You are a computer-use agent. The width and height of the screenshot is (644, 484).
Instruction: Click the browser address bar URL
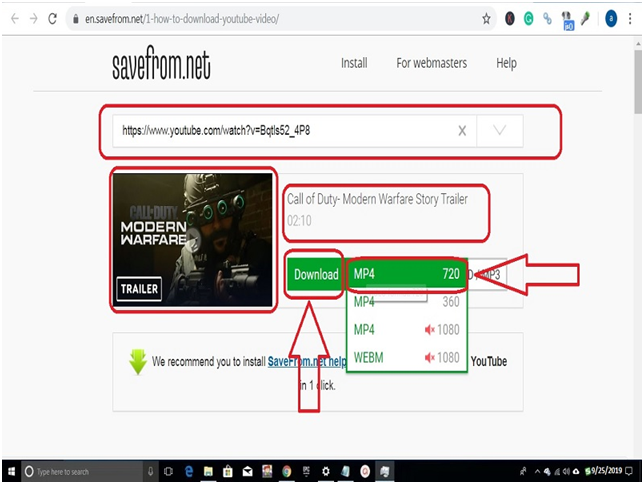click(x=182, y=19)
